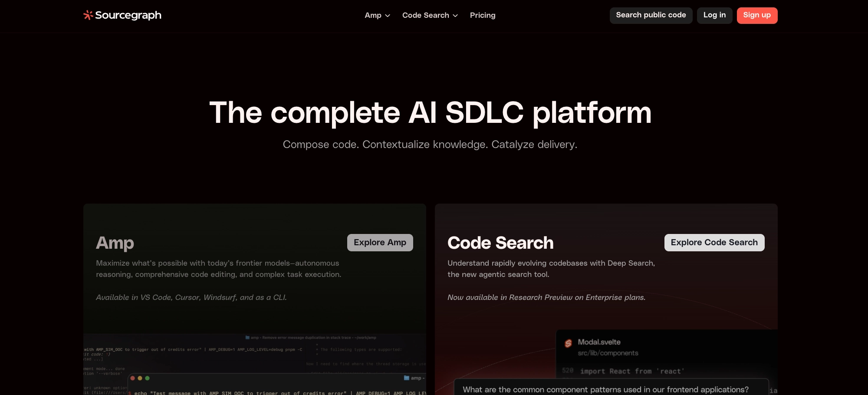Click the Sourcegraph wordmark to return home
Screen dimensions: 868x395
128,15
